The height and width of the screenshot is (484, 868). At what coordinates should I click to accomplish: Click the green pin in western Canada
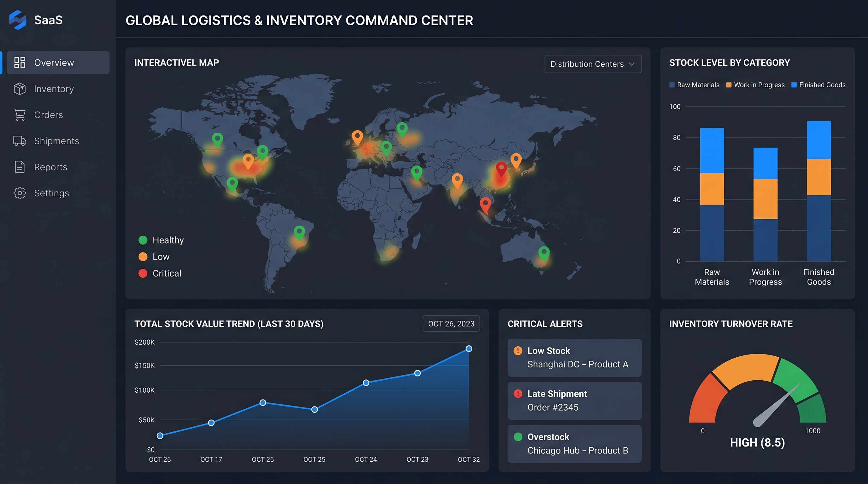(217, 139)
